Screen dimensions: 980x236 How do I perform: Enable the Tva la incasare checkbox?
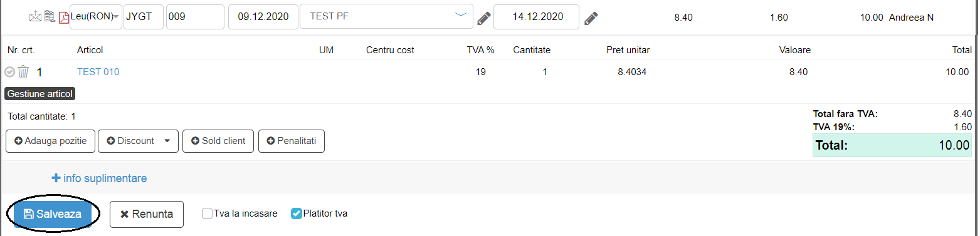[207, 213]
